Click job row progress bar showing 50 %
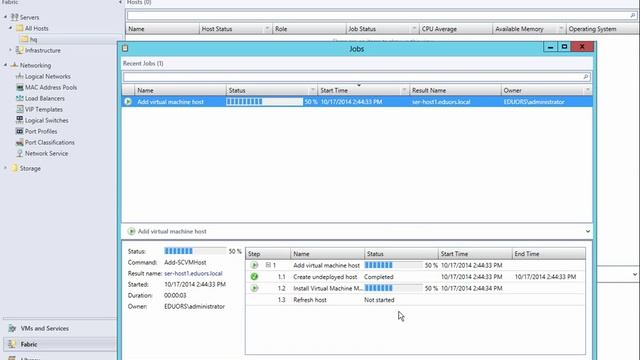640x360 pixels. (x=264, y=102)
